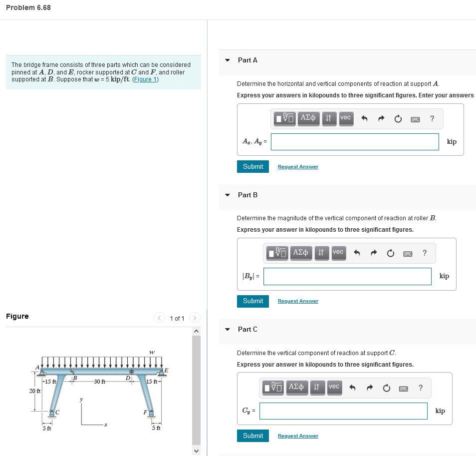Screen dimensions: 476x456
Task: Go to previous figure
Action: pyautogui.click(x=159, y=318)
